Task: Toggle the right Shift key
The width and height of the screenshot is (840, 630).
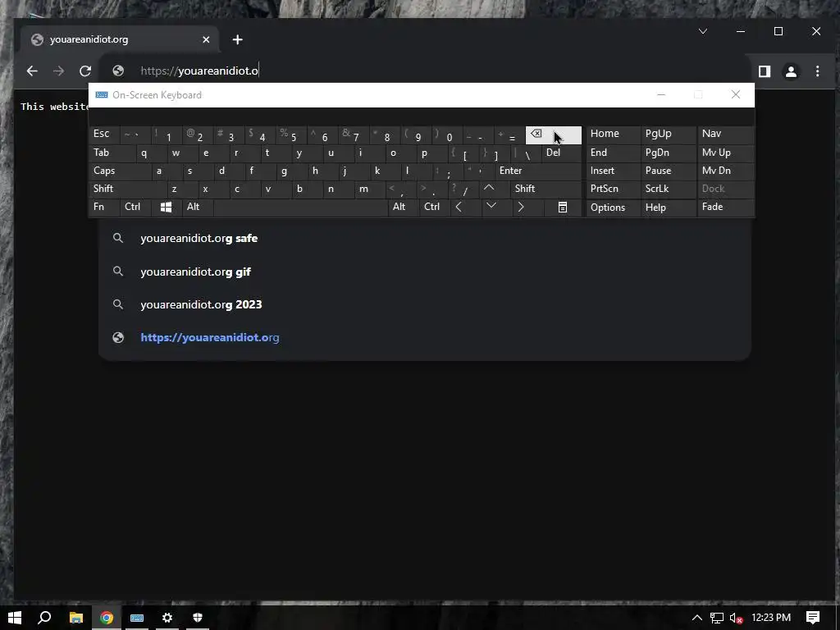Action: click(x=546, y=189)
